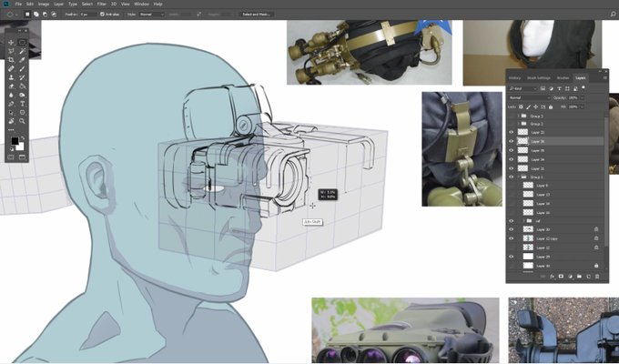Open the Window menu
The width and height of the screenshot is (619, 364).
click(x=141, y=4)
